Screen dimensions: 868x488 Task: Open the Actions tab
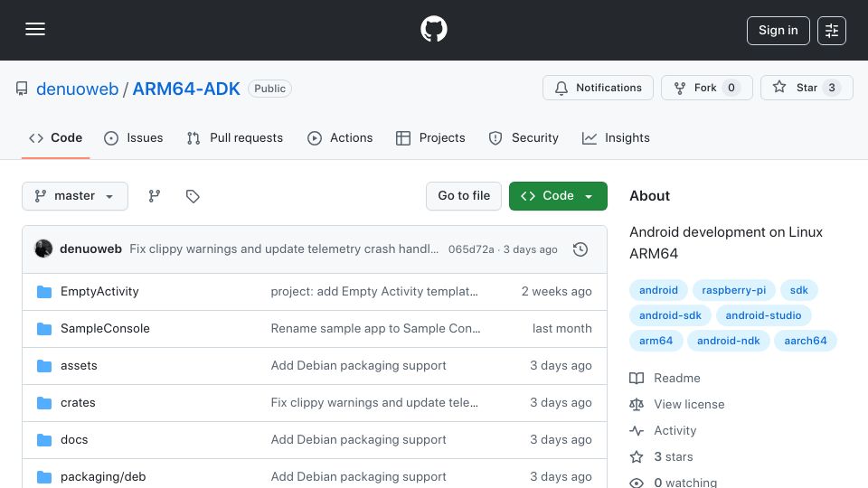pos(340,137)
